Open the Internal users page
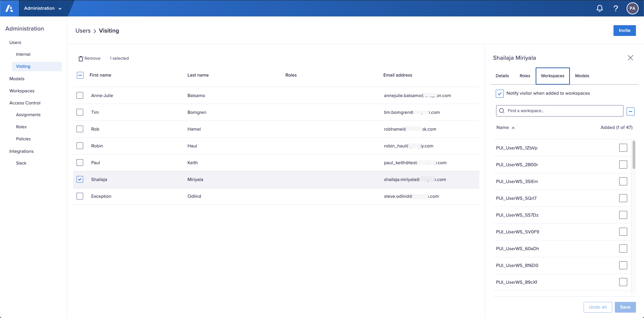 (x=23, y=54)
